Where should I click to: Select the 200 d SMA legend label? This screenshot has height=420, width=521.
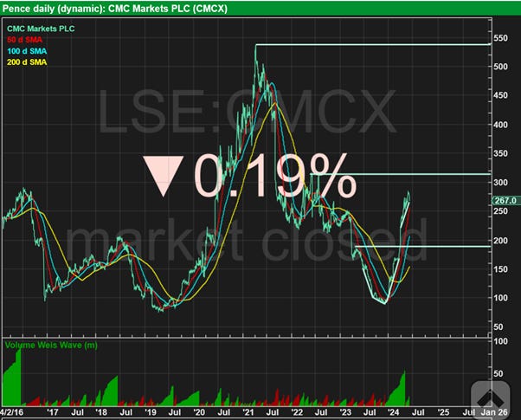click(27, 61)
